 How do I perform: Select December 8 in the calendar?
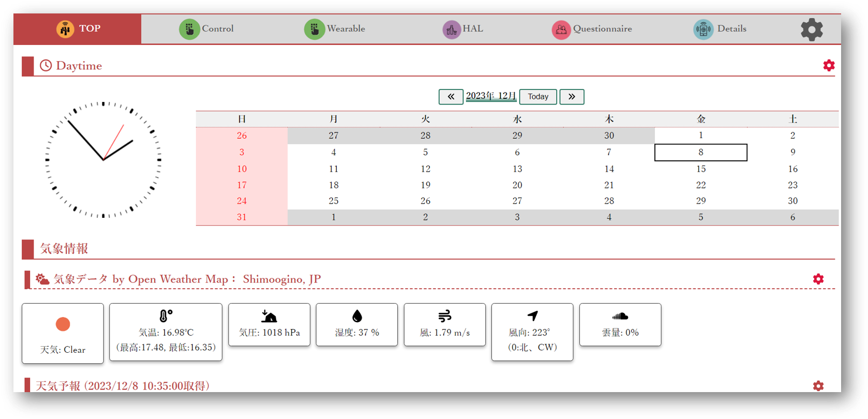click(701, 153)
